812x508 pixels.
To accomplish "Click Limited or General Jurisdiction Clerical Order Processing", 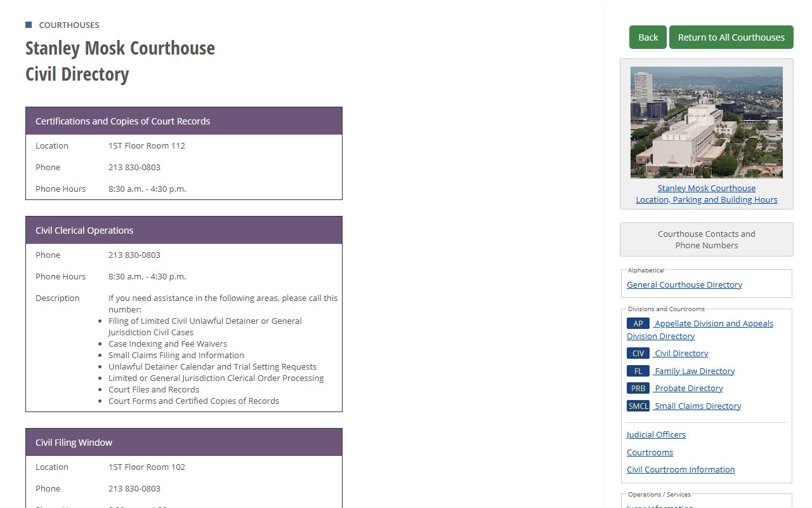I will point(216,378).
